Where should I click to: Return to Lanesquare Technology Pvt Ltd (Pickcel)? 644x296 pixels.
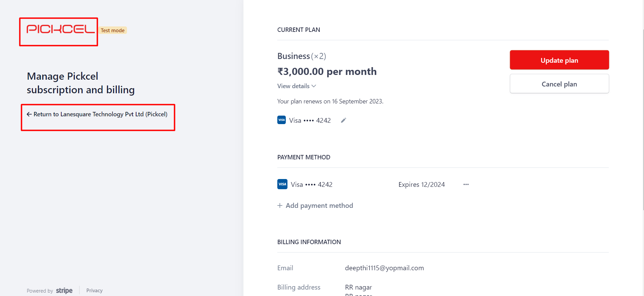pos(97,114)
